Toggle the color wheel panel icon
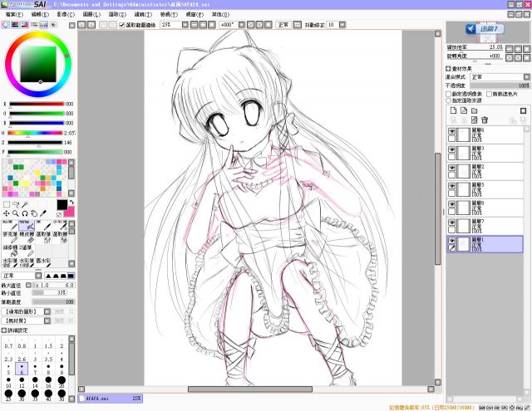The width and height of the screenshot is (532, 411). pyautogui.click(x=6, y=25)
